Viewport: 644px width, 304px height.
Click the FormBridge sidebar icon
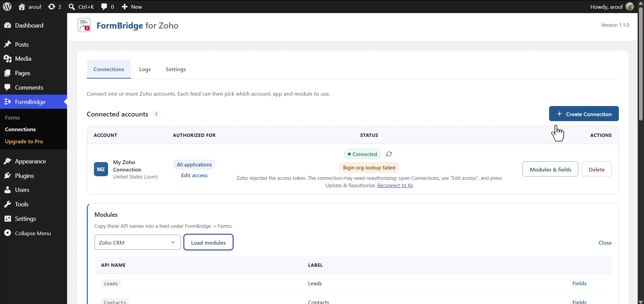coord(7,102)
